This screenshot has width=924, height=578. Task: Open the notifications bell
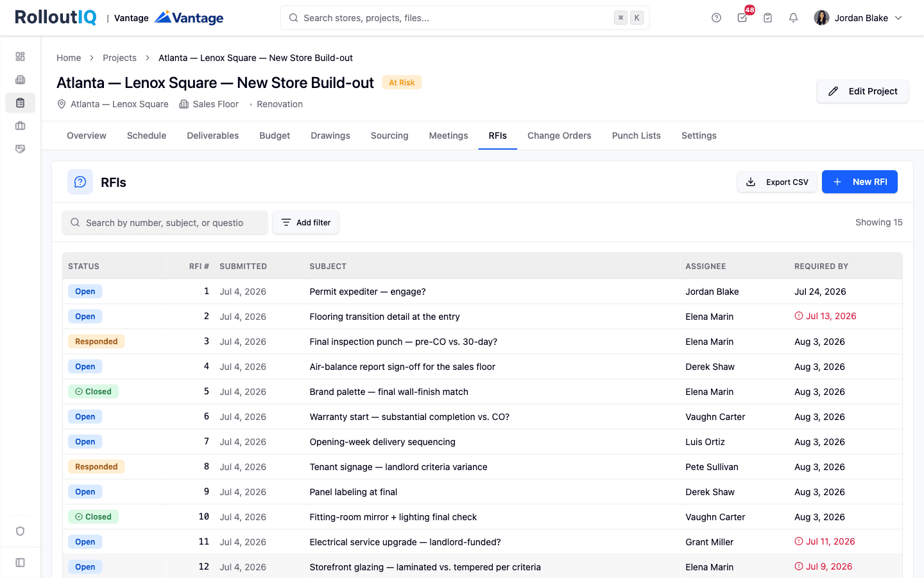click(x=793, y=18)
